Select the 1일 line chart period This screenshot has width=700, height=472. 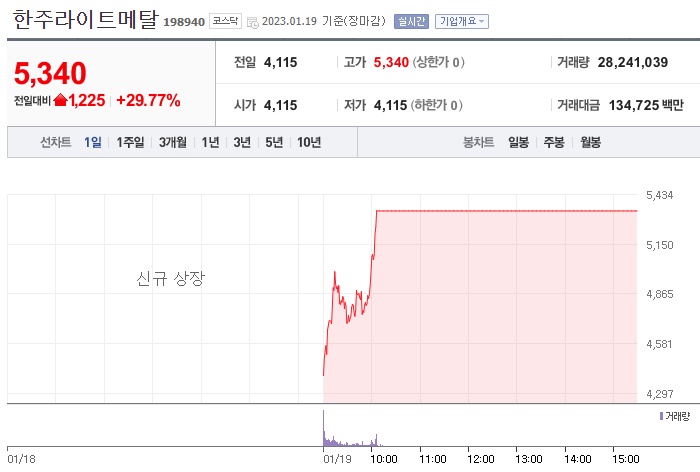tap(92, 142)
